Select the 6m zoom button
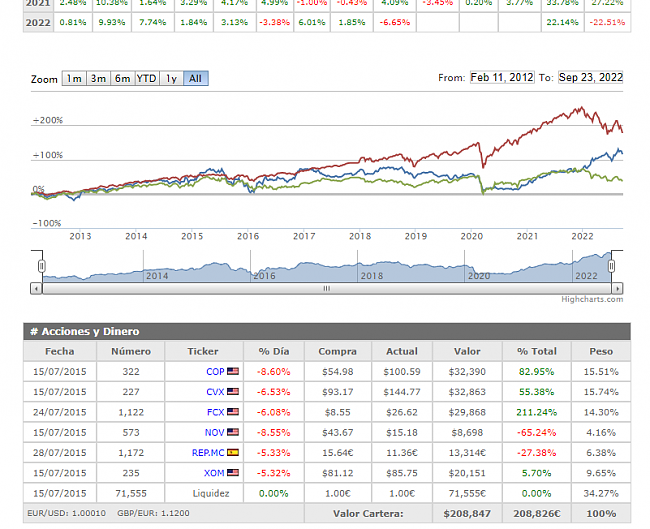 (122, 78)
